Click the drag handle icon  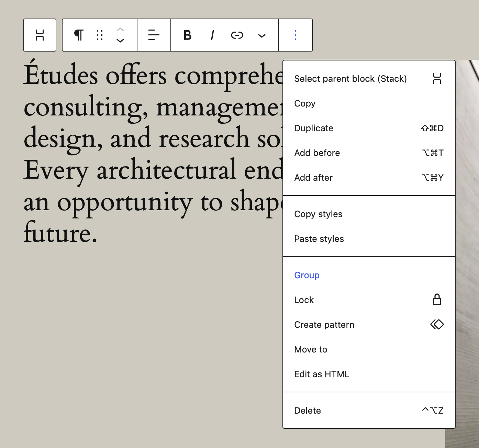[x=100, y=35]
